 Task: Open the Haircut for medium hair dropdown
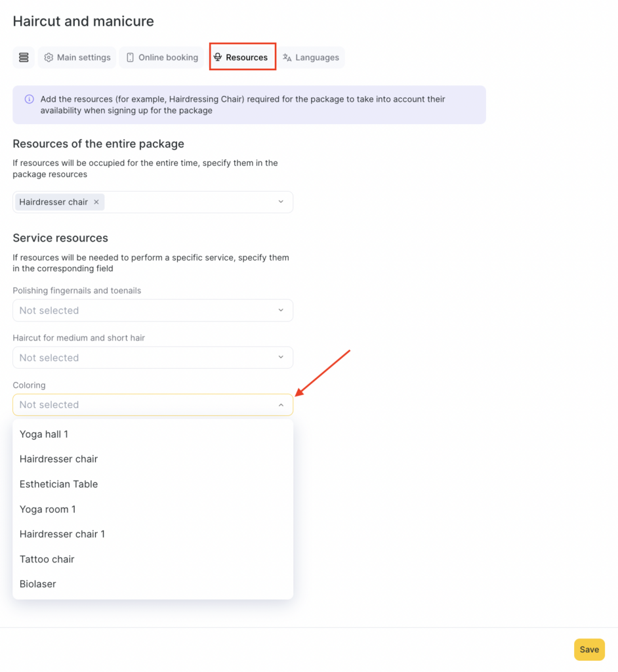pos(152,358)
